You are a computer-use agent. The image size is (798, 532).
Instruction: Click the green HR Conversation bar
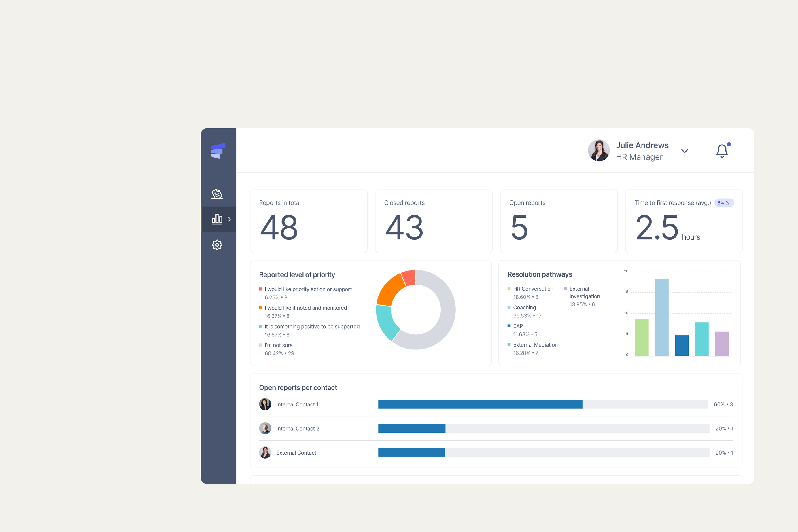tap(642, 338)
